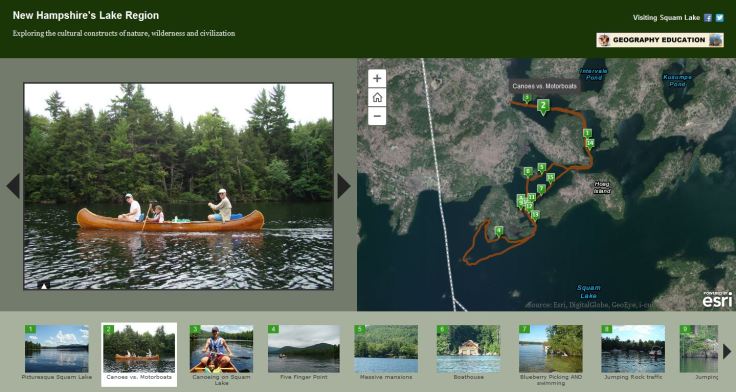
Task: Open Jumping Rock traffic thumbnail
Action: [x=633, y=349]
